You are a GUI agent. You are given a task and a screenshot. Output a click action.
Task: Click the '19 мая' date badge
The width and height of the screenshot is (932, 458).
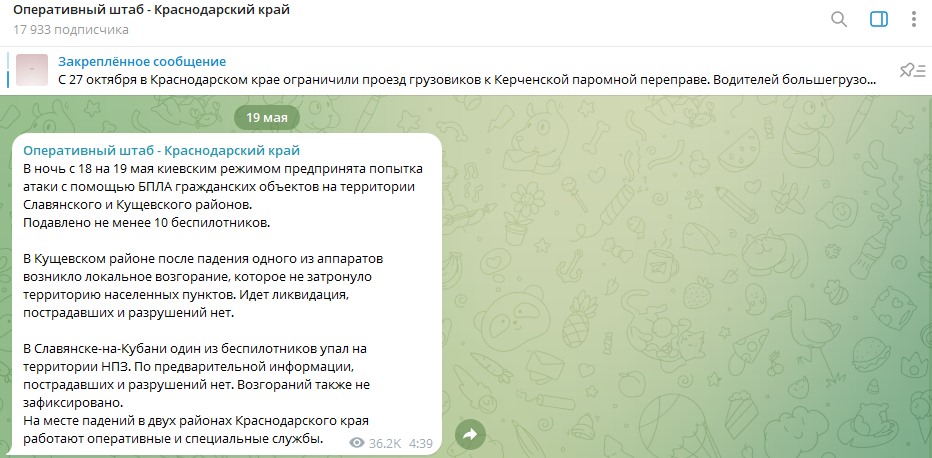point(267,118)
